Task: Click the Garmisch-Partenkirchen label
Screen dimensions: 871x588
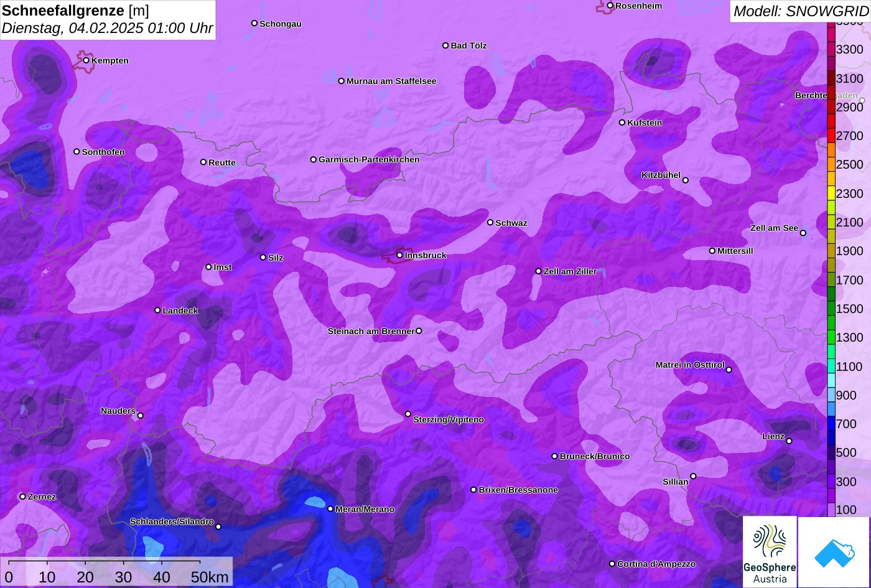Action: click(x=369, y=160)
